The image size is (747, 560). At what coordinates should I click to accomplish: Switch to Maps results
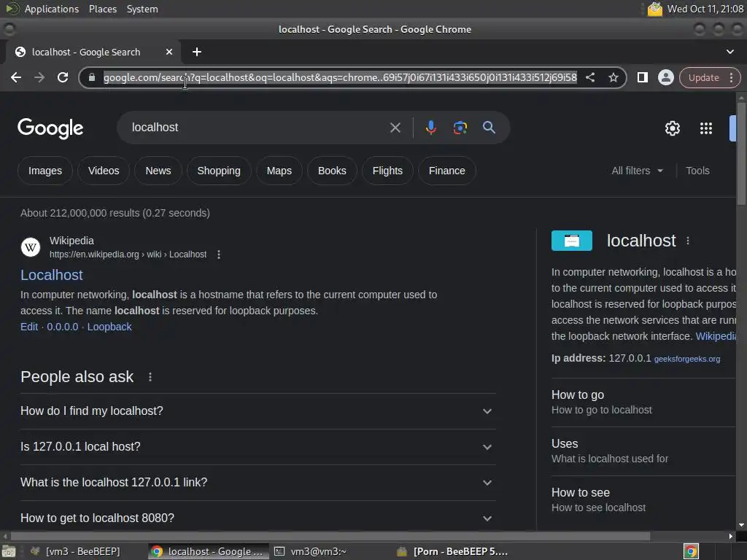tap(279, 171)
